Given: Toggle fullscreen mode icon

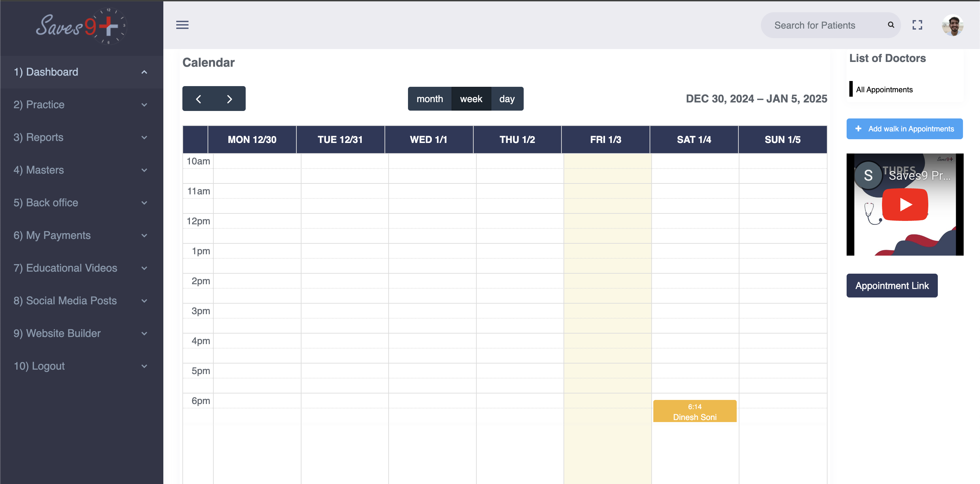Looking at the screenshot, I should (917, 25).
